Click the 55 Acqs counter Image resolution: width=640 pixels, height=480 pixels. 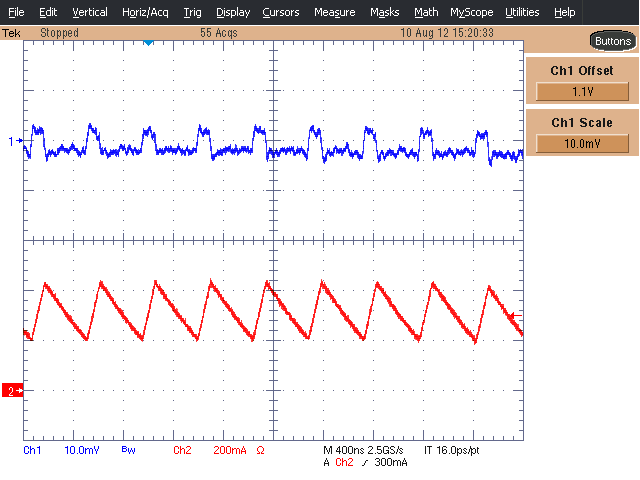point(219,33)
